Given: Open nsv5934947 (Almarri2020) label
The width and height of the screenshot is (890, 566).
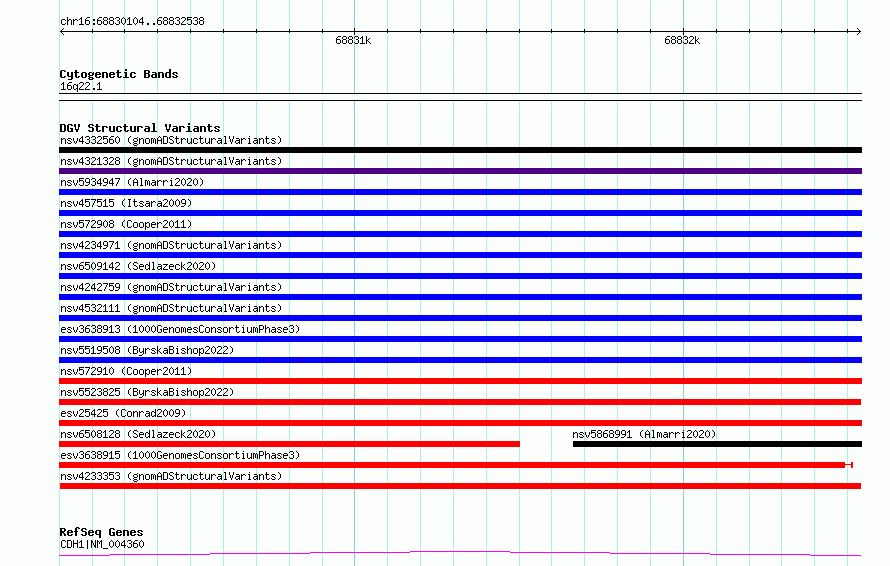Looking at the screenshot, I should 132,182.
